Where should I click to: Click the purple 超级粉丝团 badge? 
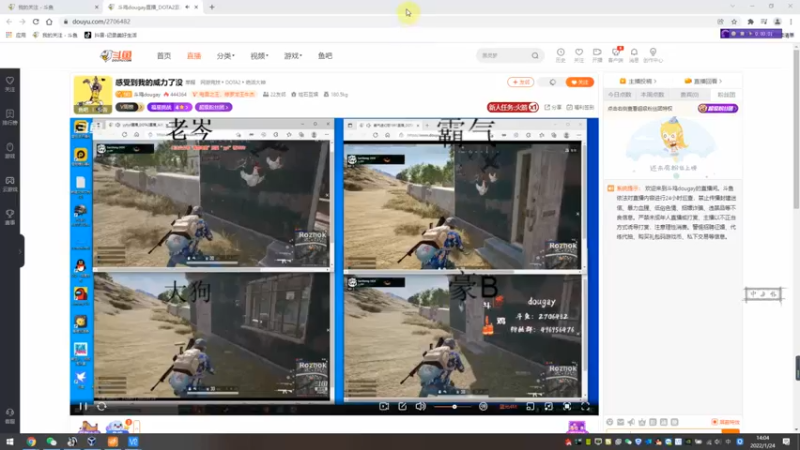coord(213,107)
